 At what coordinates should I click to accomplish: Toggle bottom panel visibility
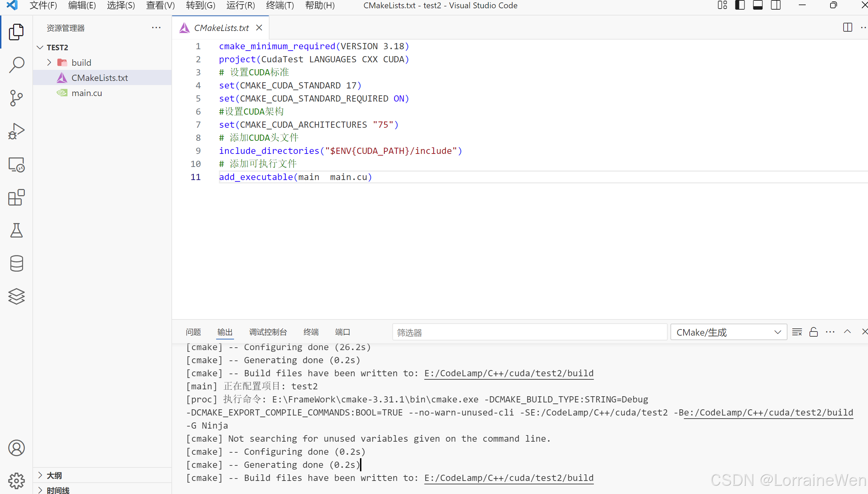tap(758, 6)
